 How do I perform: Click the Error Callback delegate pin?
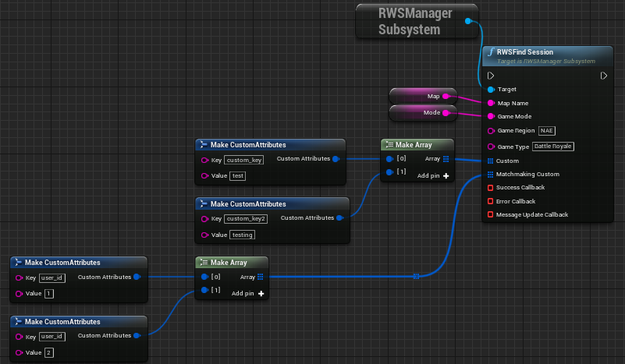pos(490,201)
